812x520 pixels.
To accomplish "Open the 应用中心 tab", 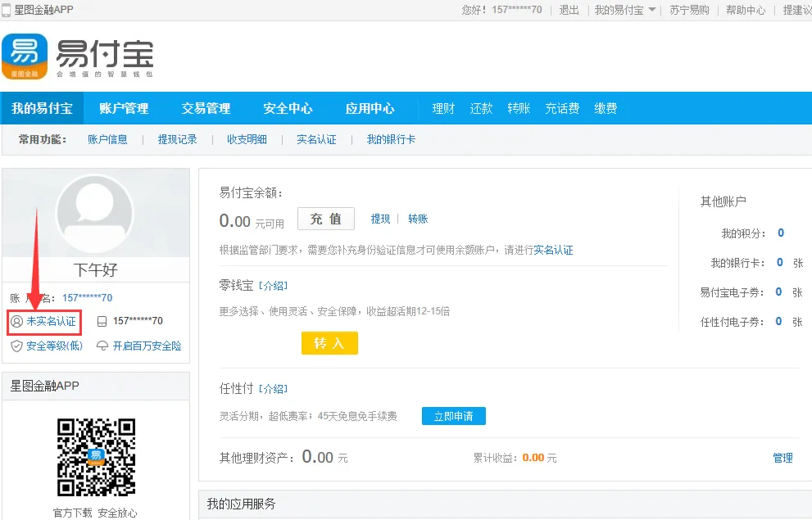I will pyautogui.click(x=370, y=108).
